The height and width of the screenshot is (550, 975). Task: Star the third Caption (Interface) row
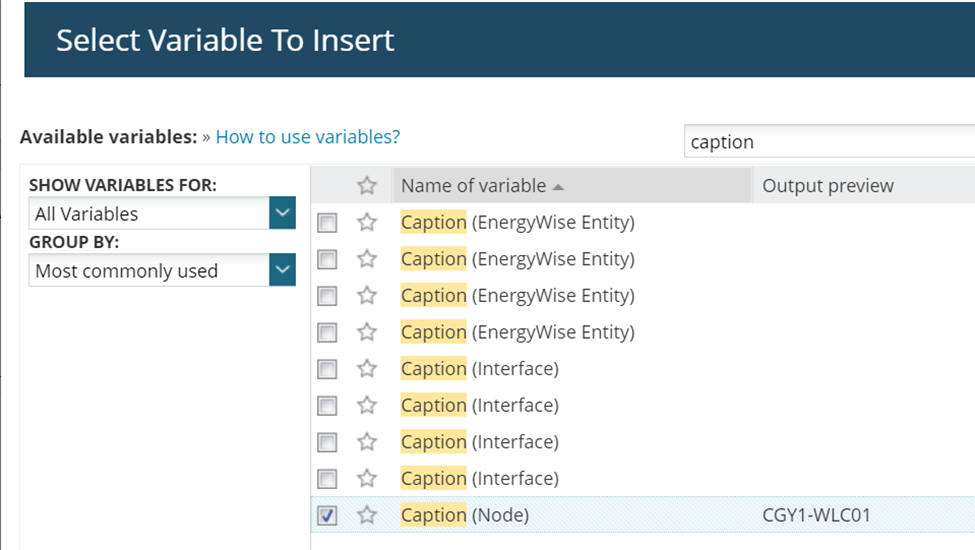point(367,442)
